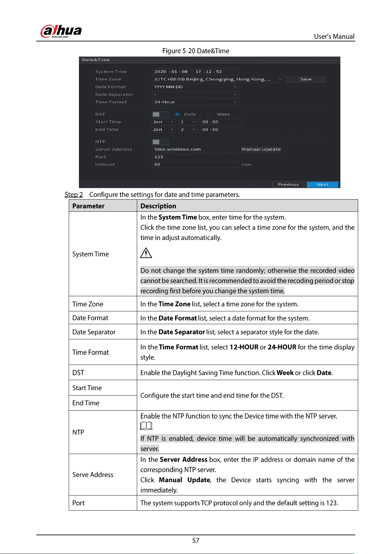Screen dimensions: 392x554
Task: Click the Interval field showing 60
Action: pos(195,164)
